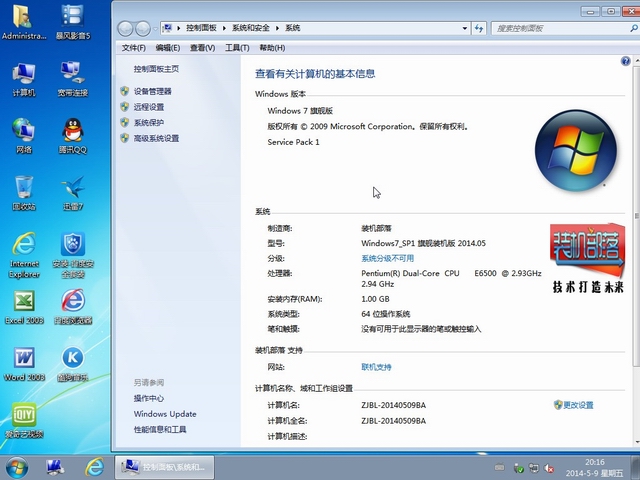Open the 帮助(H) menu
Screen dimensions: 640x480
click(272, 48)
